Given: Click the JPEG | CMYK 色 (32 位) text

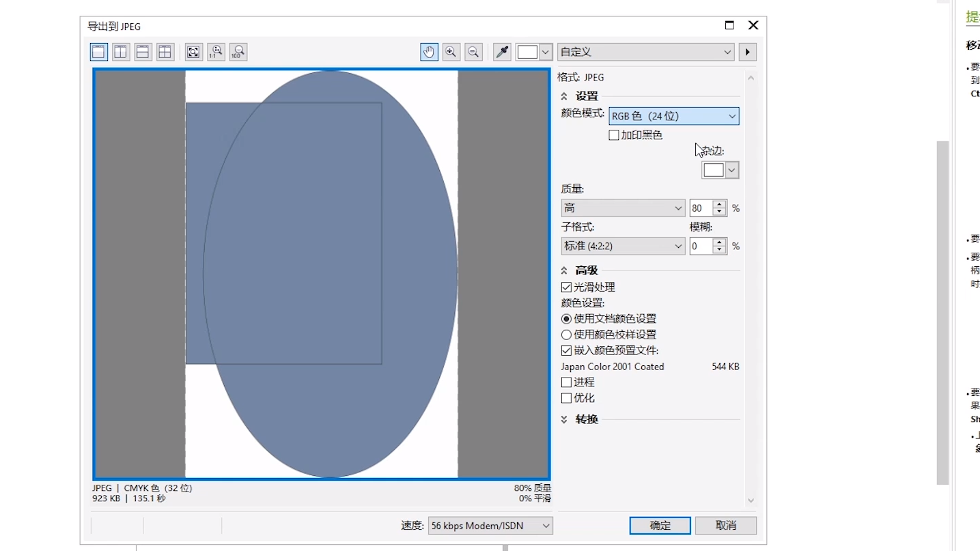Looking at the screenshot, I should tap(142, 488).
